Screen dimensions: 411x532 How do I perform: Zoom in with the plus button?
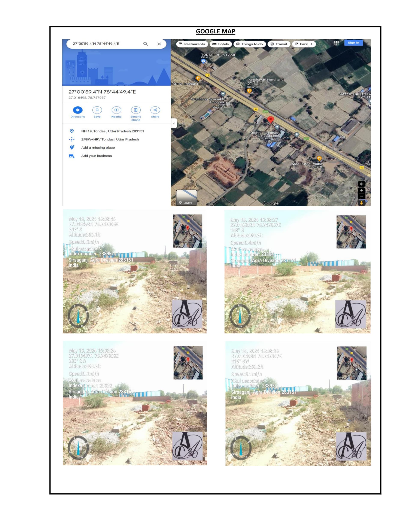[362, 191]
